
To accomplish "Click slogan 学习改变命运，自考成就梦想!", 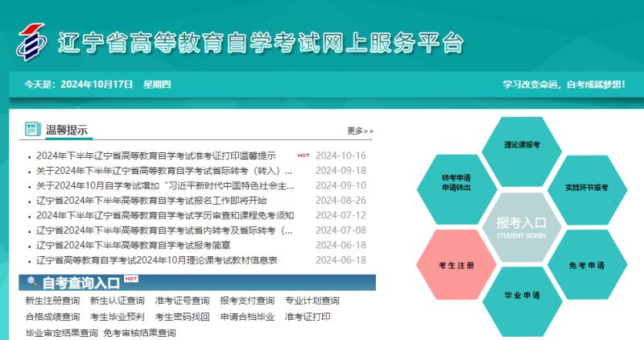I will 564,85.
